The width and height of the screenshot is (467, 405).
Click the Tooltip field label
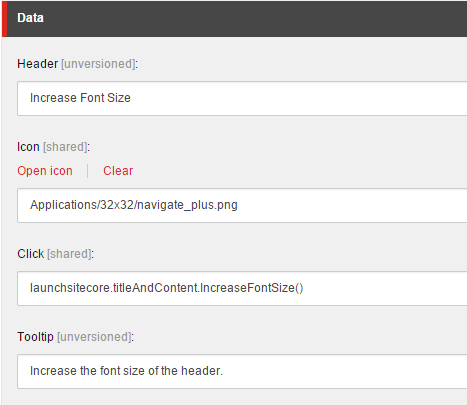(x=35, y=337)
